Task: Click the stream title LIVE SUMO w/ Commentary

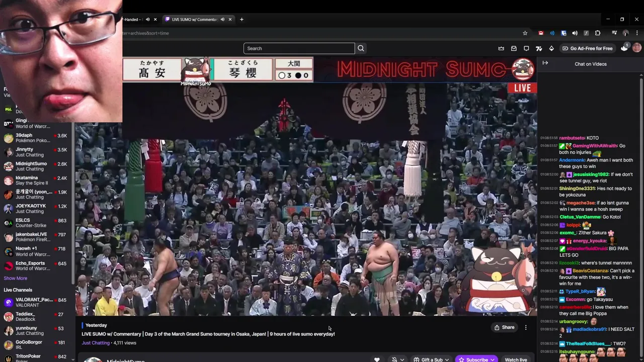Action: [x=208, y=334]
